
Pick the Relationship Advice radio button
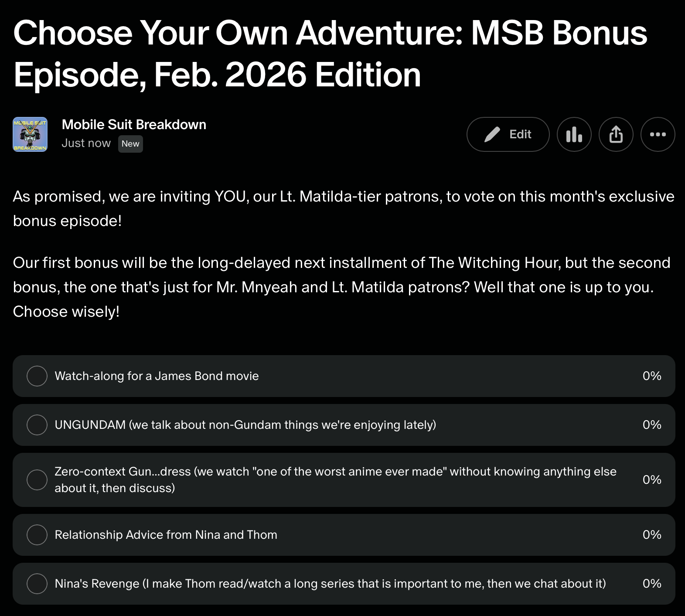(x=37, y=535)
